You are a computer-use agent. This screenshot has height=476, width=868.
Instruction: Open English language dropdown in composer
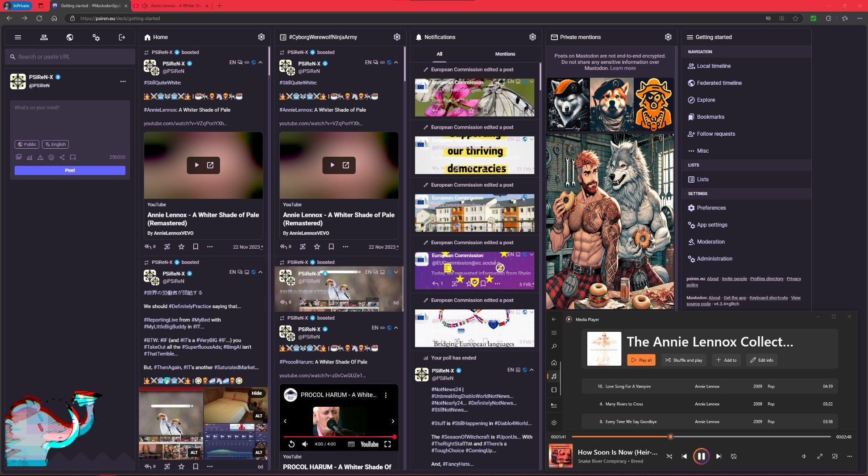[55, 144]
